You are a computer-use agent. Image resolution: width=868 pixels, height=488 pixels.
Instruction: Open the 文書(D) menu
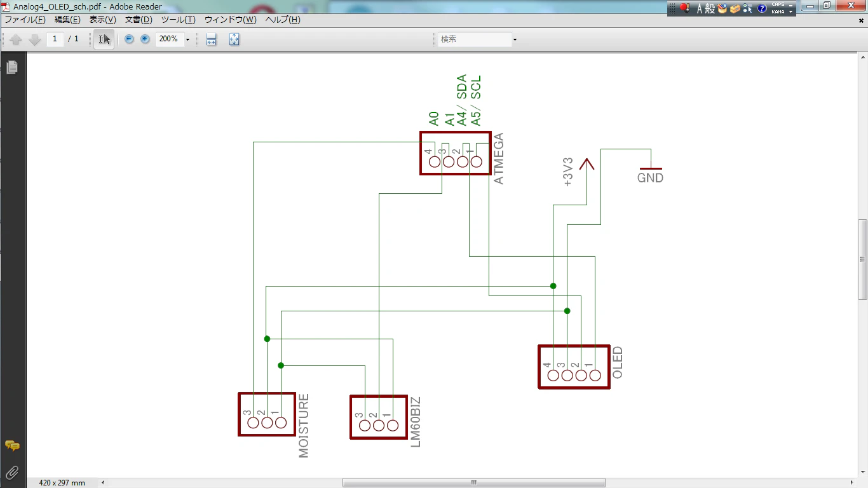click(139, 20)
